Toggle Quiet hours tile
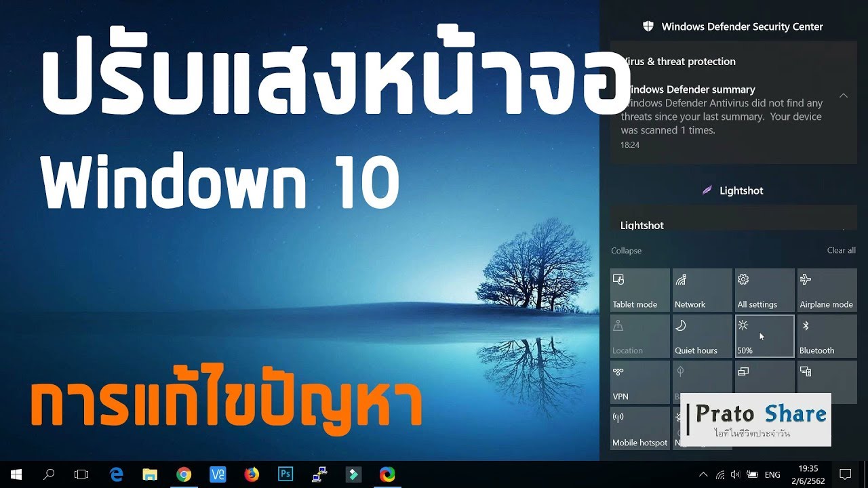Viewport: 868px width, 488px height. 702,336
